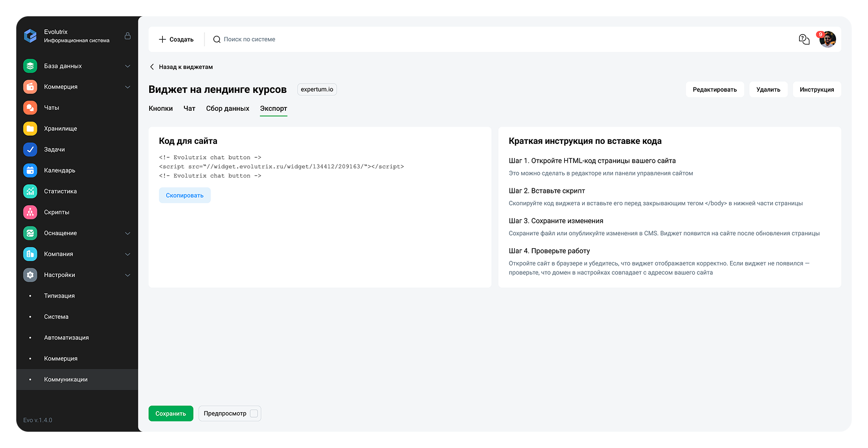Open the Коммерция wallet icon
Image resolution: width=868 pixels, height=448 pixels.
coord(30,87)
